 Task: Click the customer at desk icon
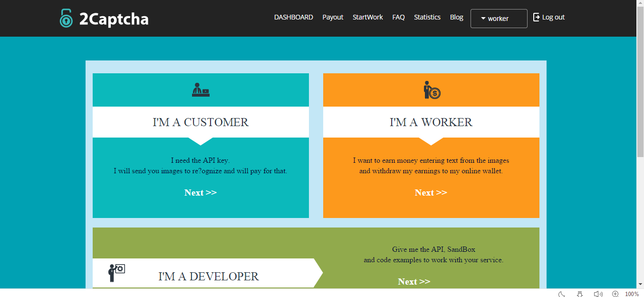point(201,90)
